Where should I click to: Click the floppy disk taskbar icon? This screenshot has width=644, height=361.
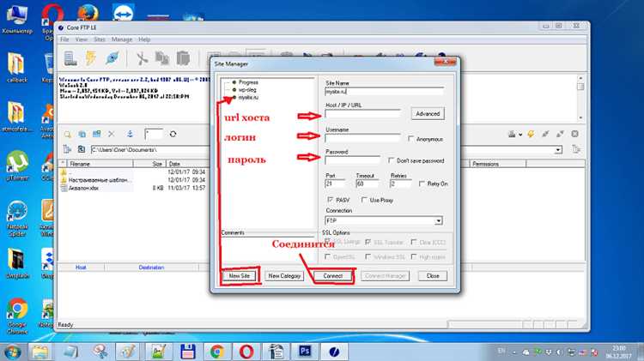coord(188,352)
